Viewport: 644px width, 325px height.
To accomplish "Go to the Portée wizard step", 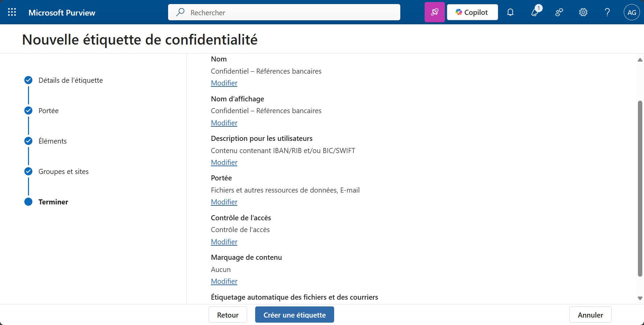I will point(49,111).
